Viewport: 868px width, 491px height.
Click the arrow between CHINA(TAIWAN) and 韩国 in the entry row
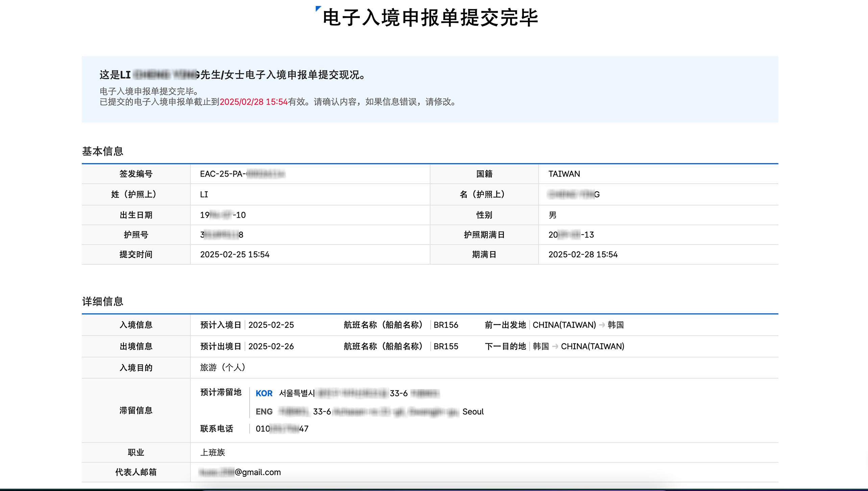(602, 325)
